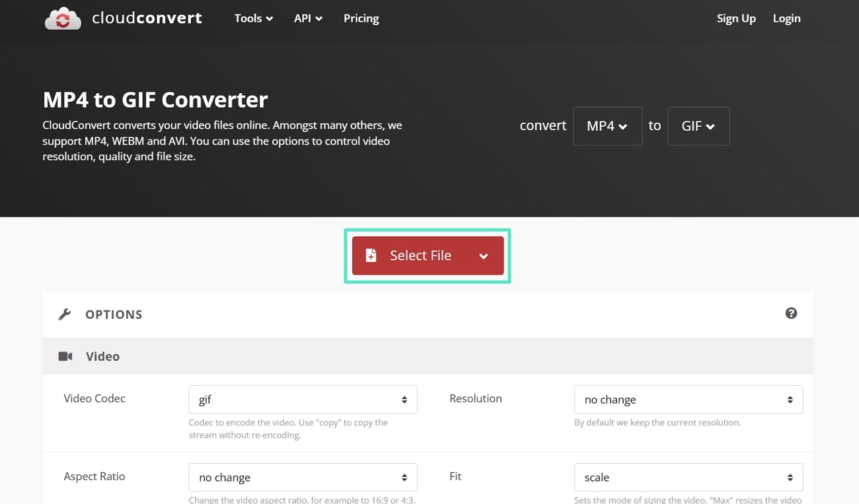Go to the Pricing page
The image size is (859, 504).
tap(361, 18)
